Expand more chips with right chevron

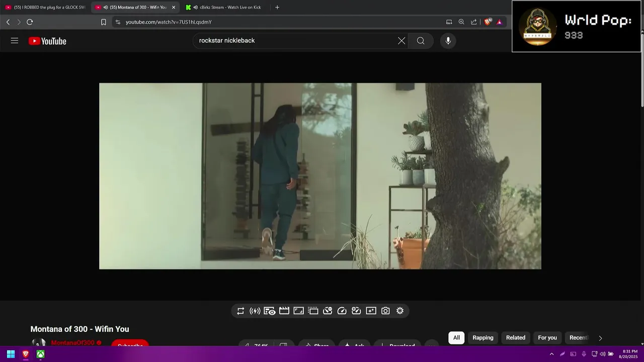[600, 338]
